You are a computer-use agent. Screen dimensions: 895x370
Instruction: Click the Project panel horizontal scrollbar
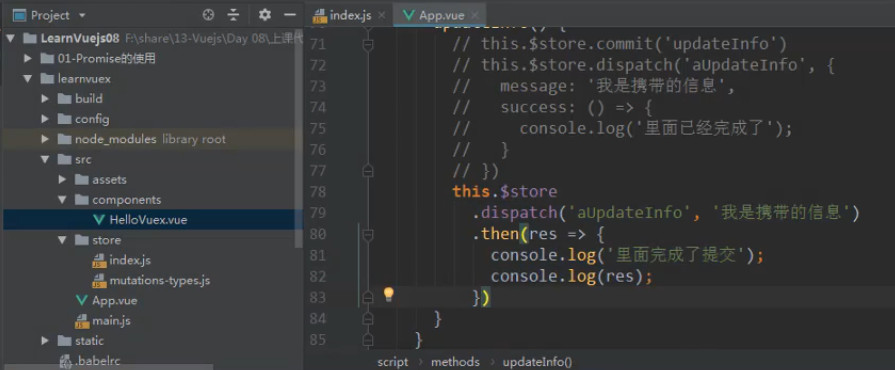tap(107, 367)
